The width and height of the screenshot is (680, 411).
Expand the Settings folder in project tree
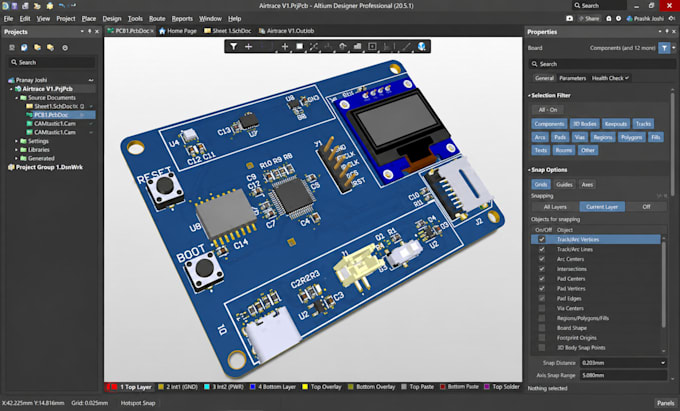click(x=16, y=141)
